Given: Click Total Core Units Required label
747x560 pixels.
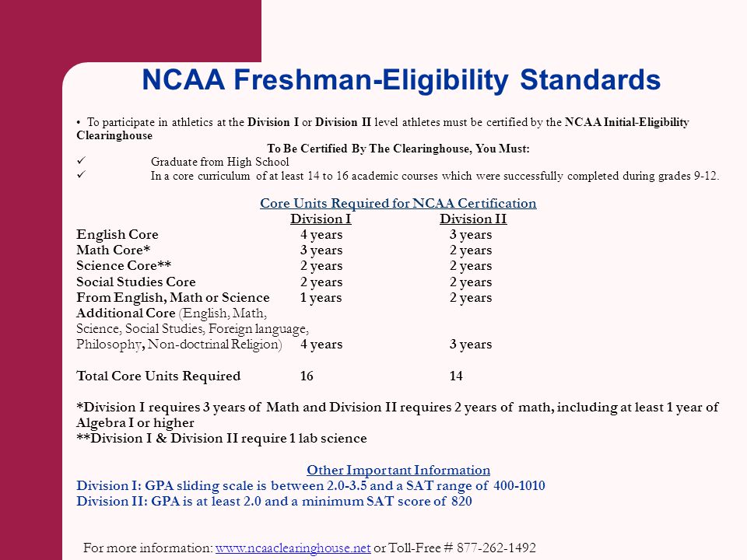Looking at the screenshot, I should [x=158, y=376].
